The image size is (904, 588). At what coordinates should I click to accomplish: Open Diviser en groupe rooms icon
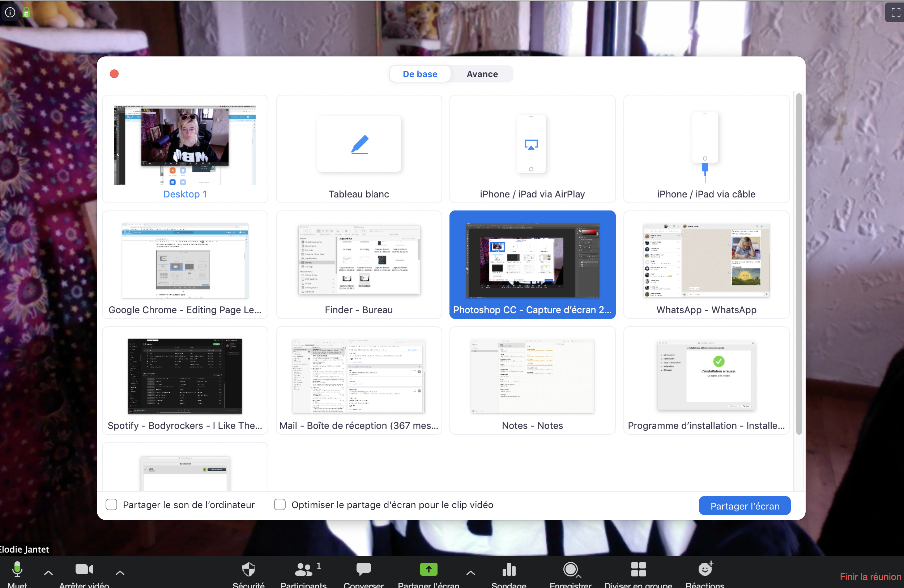[638, 569]
